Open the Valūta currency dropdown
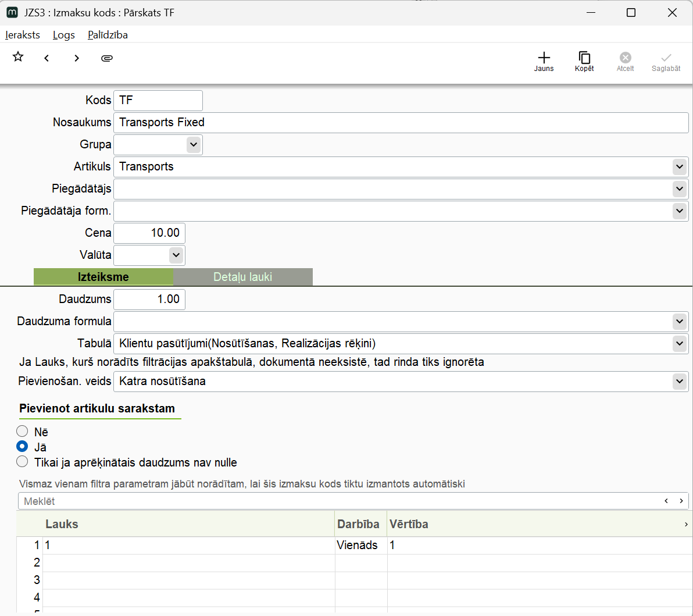693x616 pixels. pyautogui.click(x=176, y=255)
